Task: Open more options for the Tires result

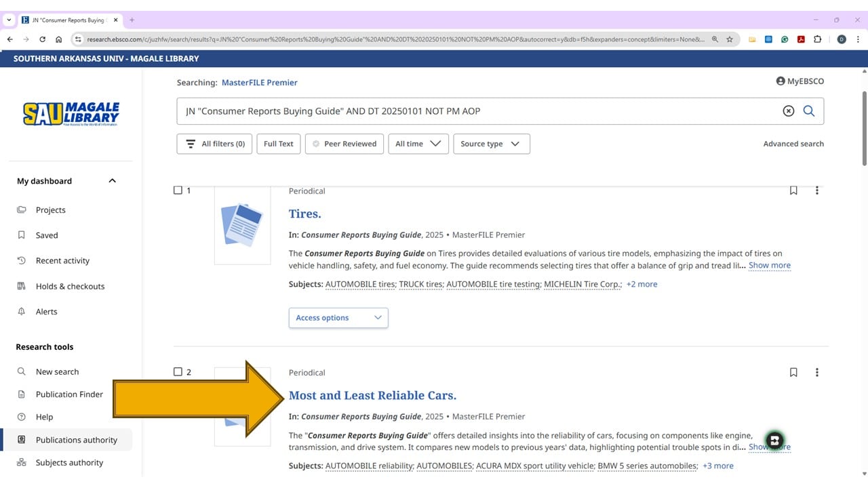Action: tap(817, 190)
